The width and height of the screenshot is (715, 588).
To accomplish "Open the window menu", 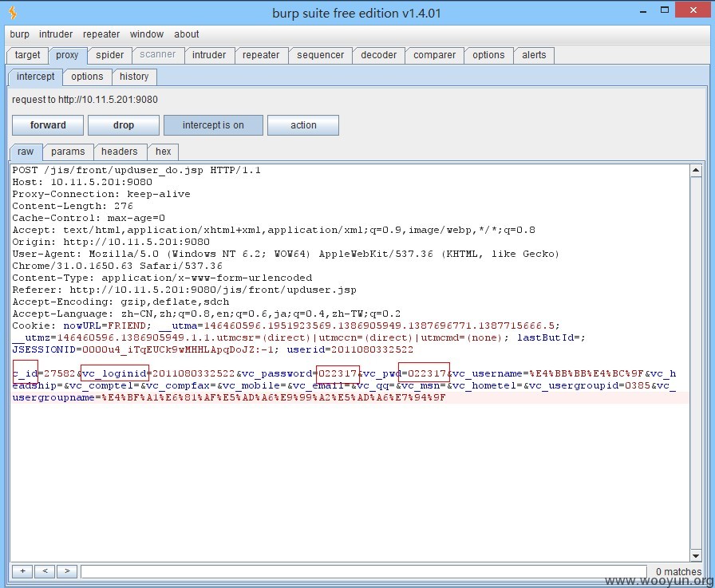I will [x=146, y=34].
